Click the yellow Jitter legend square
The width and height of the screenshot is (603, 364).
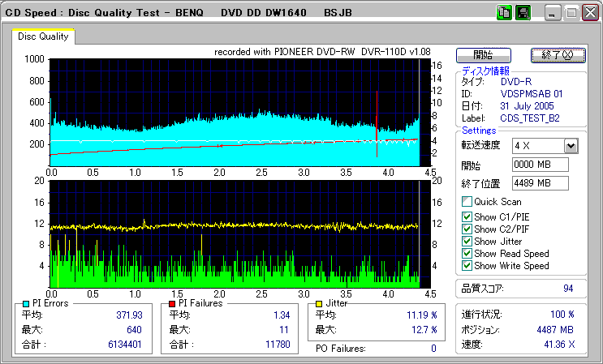pyautogui.click(x=319, y=303)
